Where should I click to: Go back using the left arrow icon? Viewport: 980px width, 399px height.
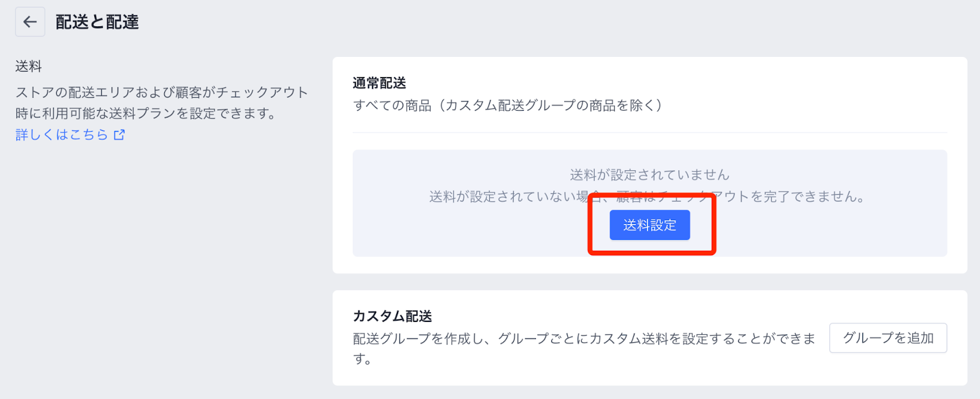(x=30, y=22)
